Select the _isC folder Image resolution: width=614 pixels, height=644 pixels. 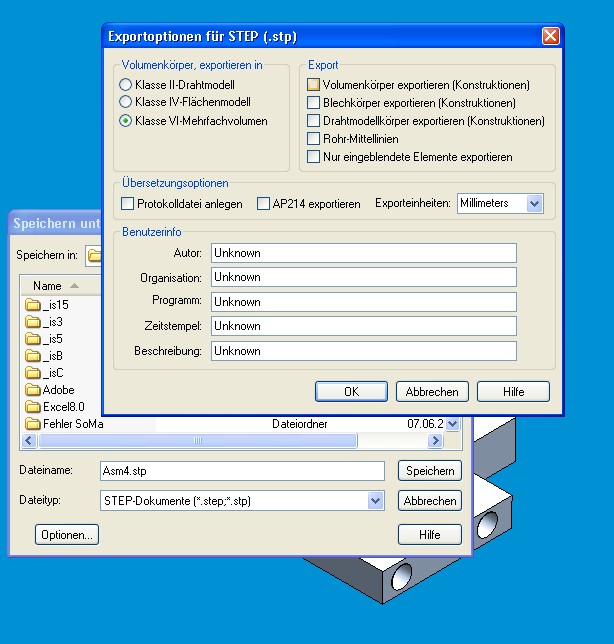(44, 373)
